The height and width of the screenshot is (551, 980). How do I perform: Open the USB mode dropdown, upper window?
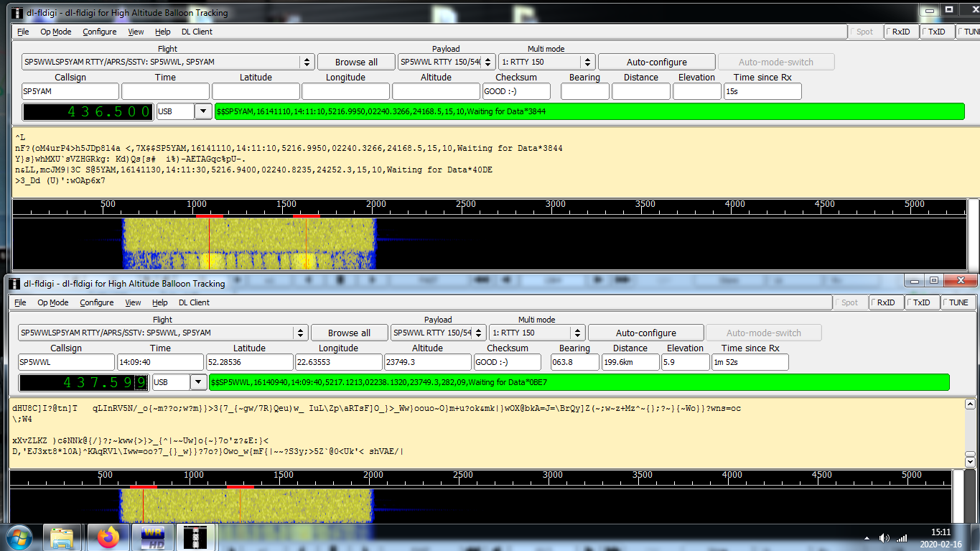(x=203, y=111)
